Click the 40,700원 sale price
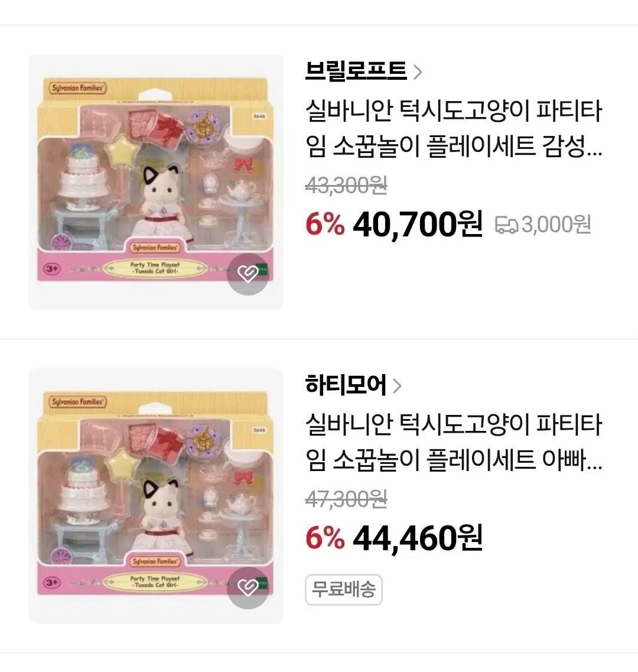This screenshot has width=638, height=672. (x=418, y=225)
